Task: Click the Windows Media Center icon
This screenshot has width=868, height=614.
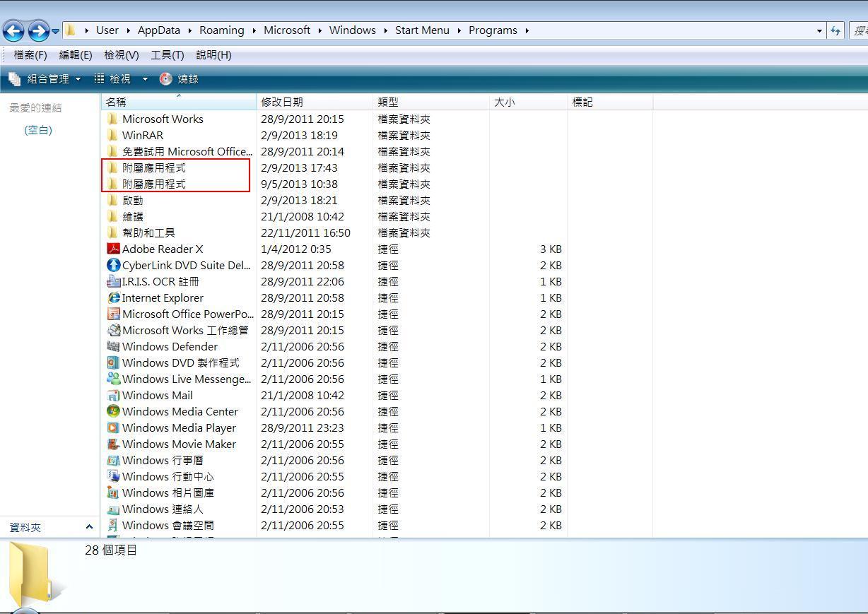Action: 113,411
